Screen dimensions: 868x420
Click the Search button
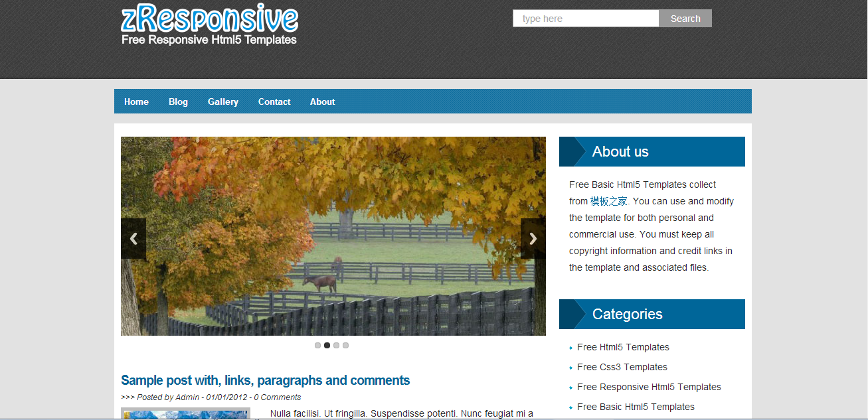click(685, 19)
